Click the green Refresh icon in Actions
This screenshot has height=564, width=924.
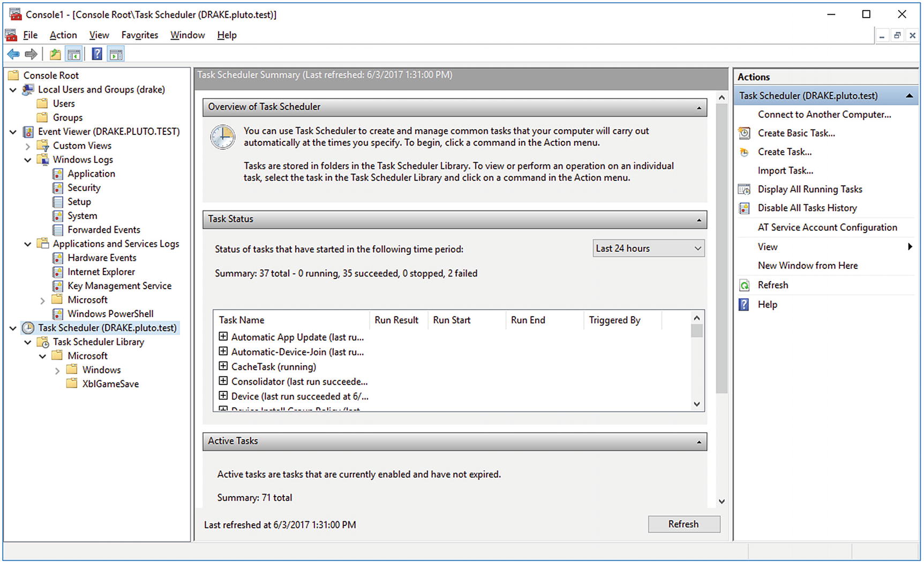744,285
